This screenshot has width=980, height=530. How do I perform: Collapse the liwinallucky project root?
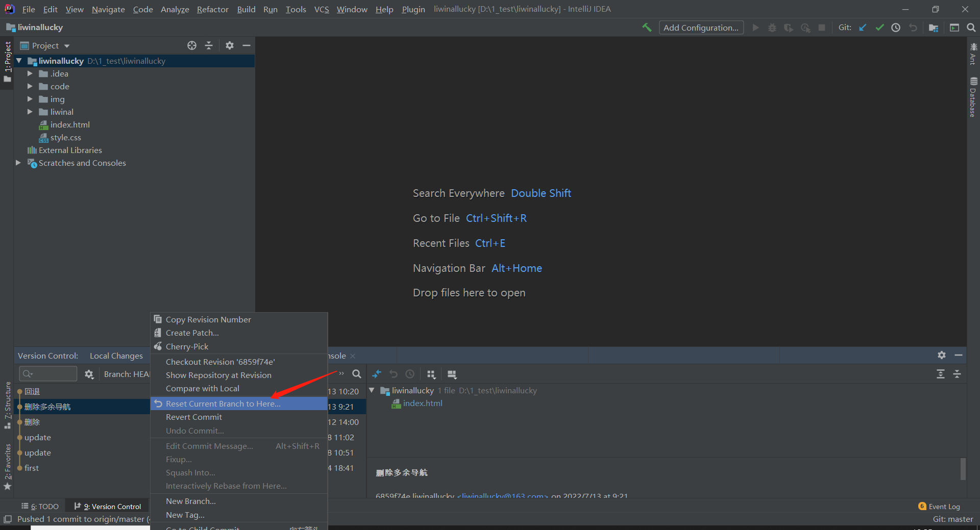pos(19,61)
